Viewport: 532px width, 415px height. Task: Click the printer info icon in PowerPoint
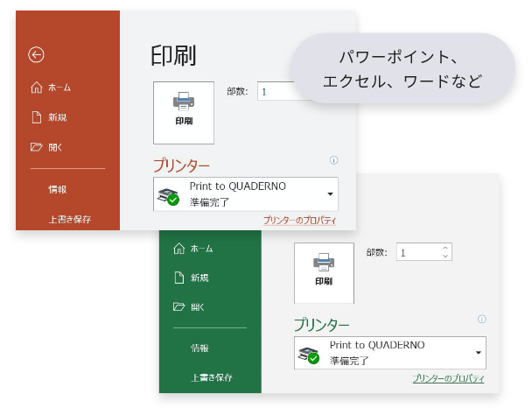click(333, 161)
